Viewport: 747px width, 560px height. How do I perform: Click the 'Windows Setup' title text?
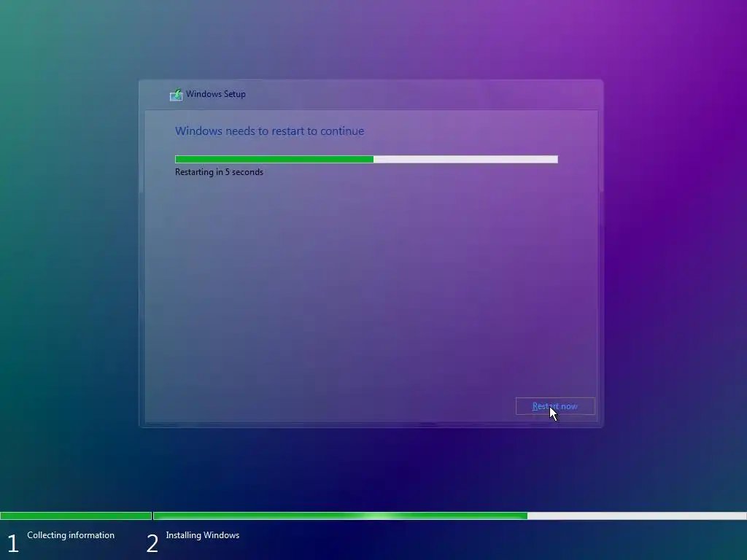216,94
